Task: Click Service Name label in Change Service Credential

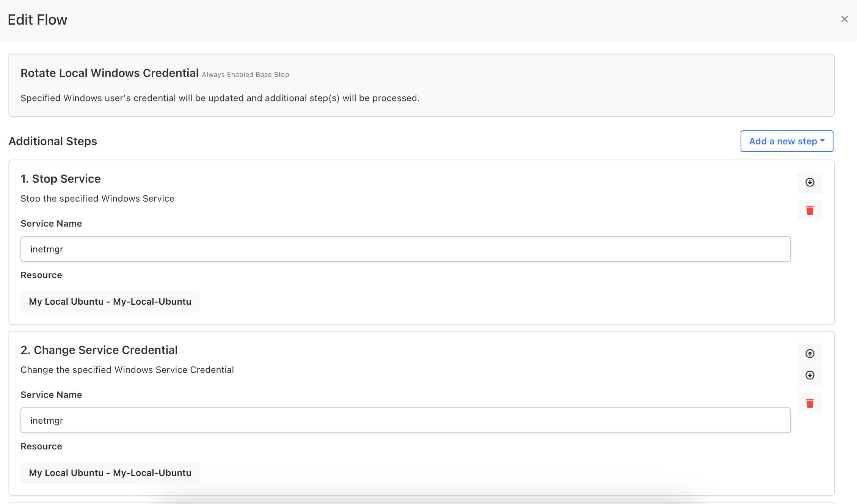Action: [x=51, y=395]
